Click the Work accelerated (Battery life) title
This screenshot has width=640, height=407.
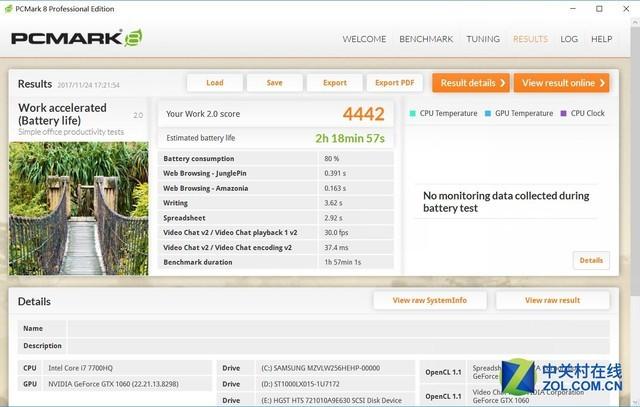pyautogui.click(x=62, y=114)
